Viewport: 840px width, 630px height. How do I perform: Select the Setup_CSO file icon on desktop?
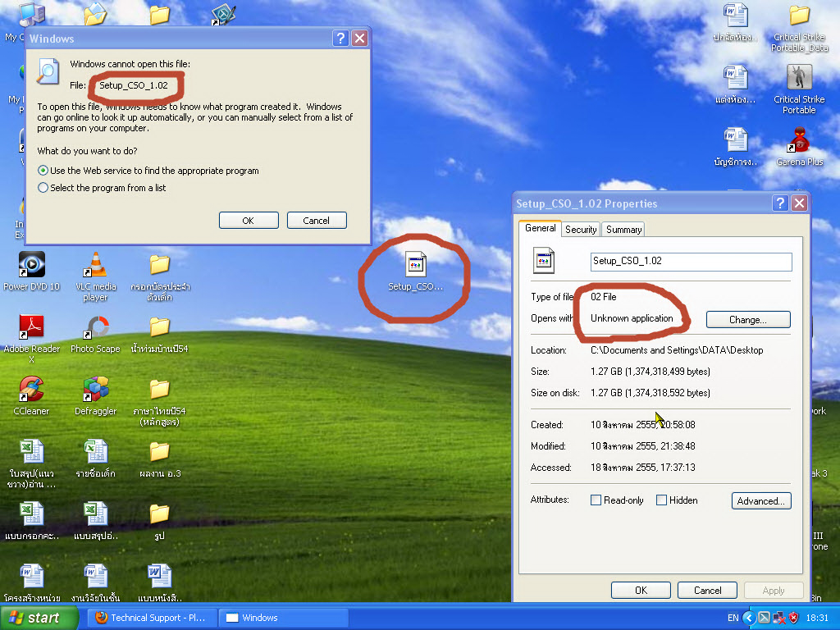click(416, 264)
